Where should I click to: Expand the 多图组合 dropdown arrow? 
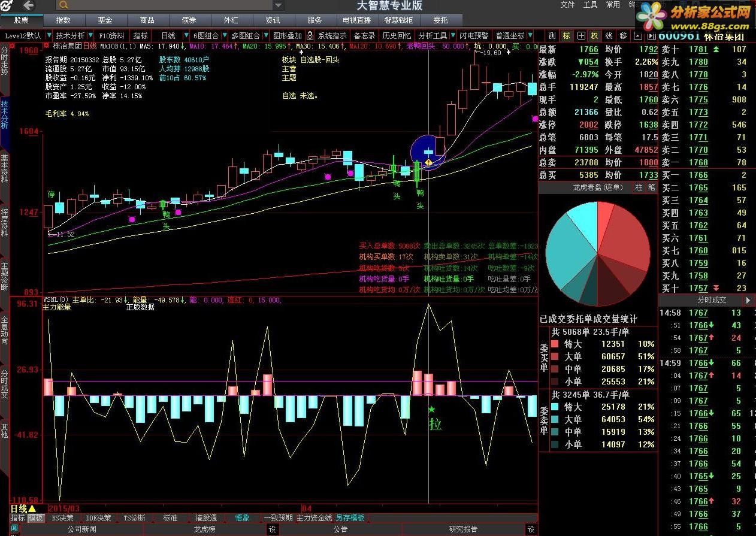pos(265,36)
